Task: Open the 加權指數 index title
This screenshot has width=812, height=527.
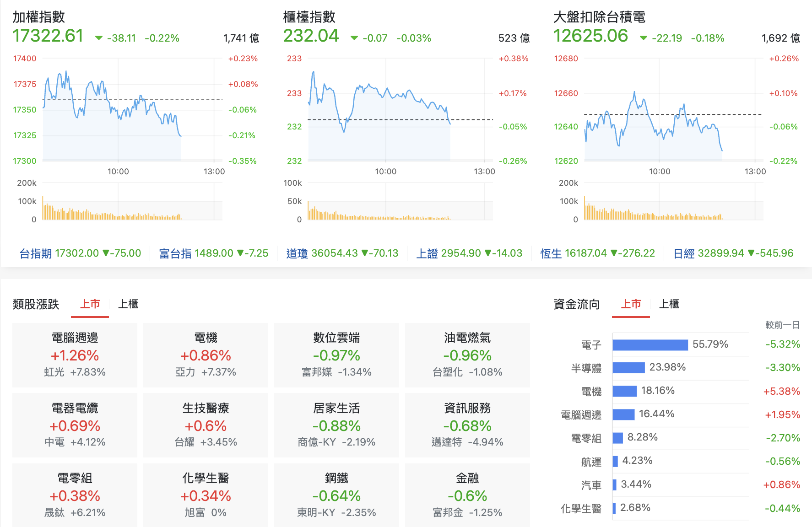Action: tap(39, 17)
